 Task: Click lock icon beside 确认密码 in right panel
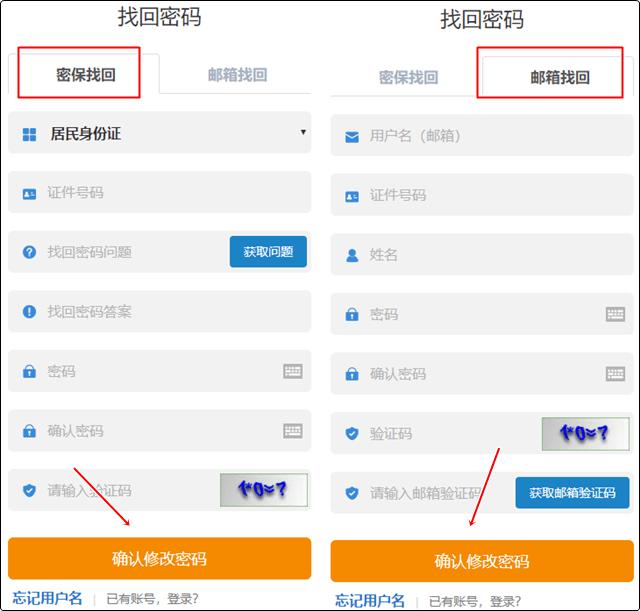pyautogui.click(x=352, y=374)
